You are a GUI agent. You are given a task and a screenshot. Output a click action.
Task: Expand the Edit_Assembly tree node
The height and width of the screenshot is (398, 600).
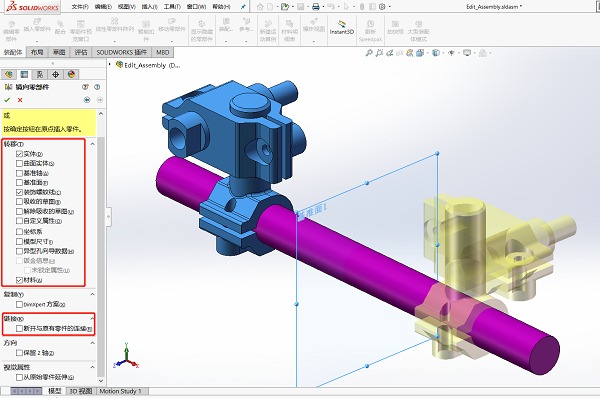point(110,65)
